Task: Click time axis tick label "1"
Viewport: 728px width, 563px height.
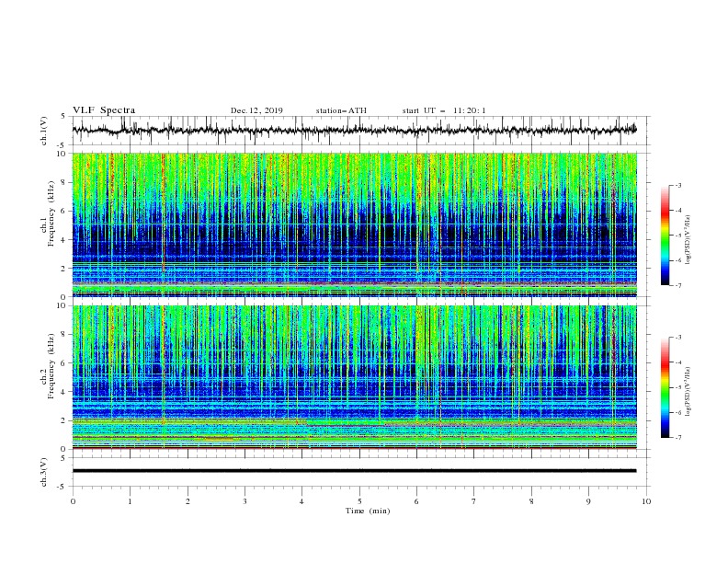Action: pyautogui.click(x=130, y=501)
